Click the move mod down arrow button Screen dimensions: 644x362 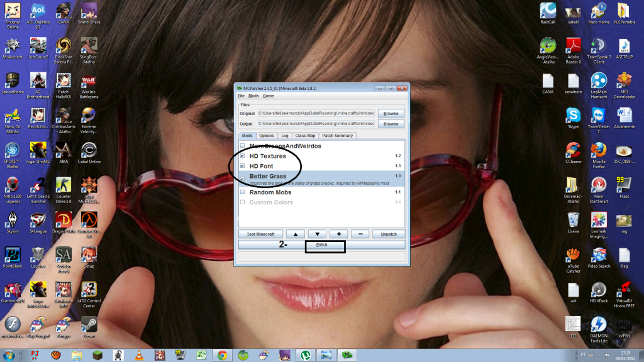(x=316, y=234)
